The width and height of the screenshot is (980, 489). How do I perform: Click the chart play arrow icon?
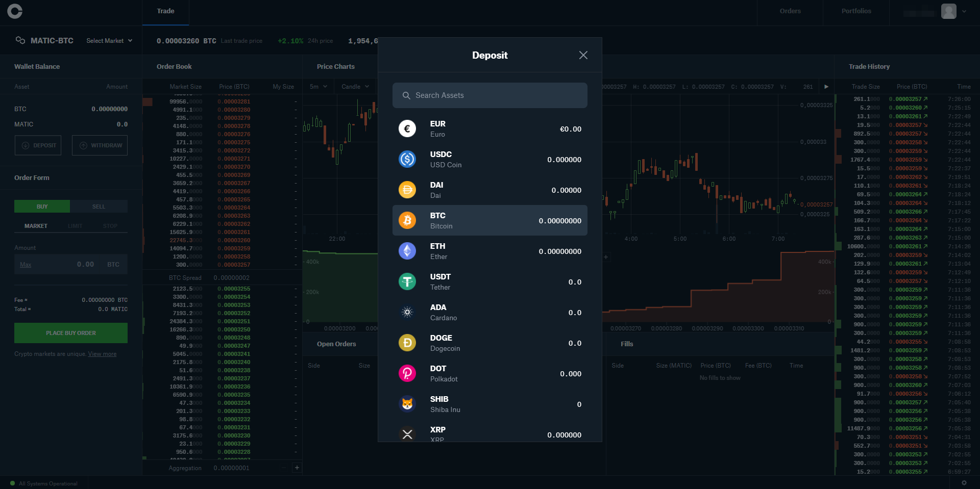click(826, 87)
